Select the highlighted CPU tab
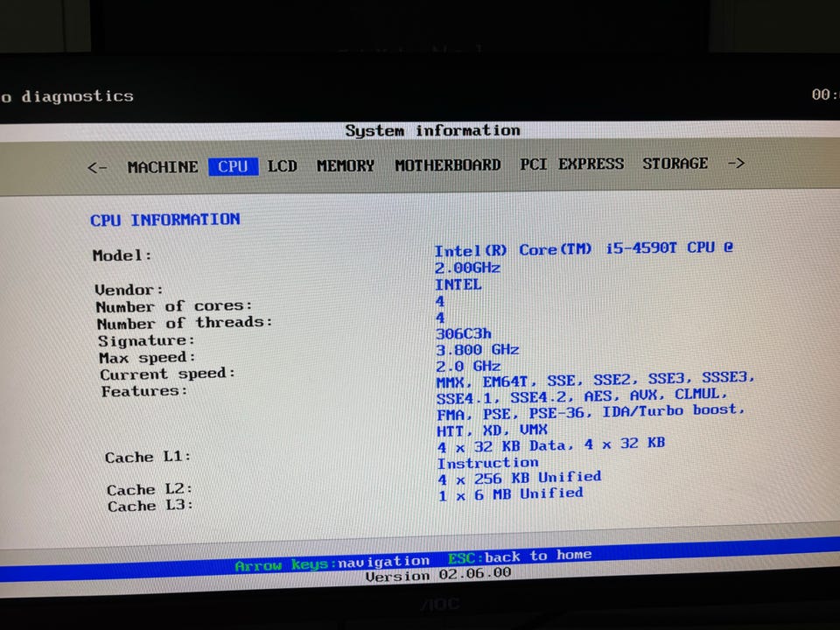840x630 pixels. click(233, 166)
